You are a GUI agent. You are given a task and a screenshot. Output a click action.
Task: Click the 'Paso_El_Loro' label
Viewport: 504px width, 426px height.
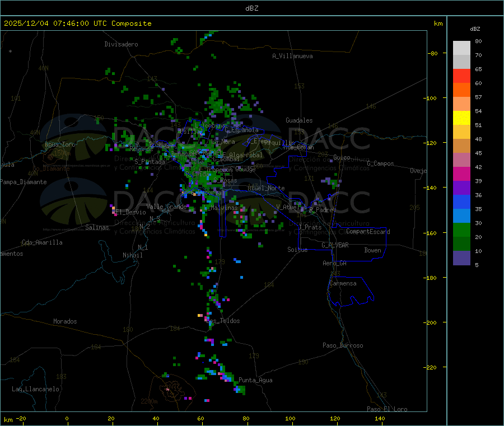click(388, 409)
